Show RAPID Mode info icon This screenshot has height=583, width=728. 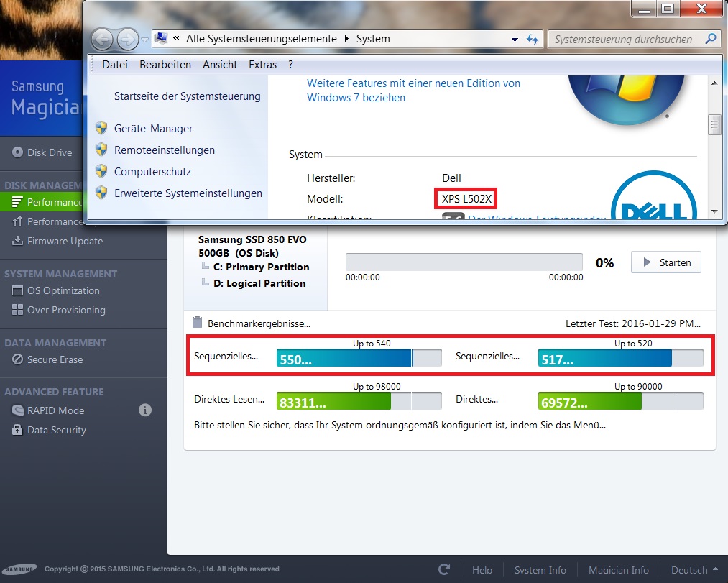tap(145, 410)
